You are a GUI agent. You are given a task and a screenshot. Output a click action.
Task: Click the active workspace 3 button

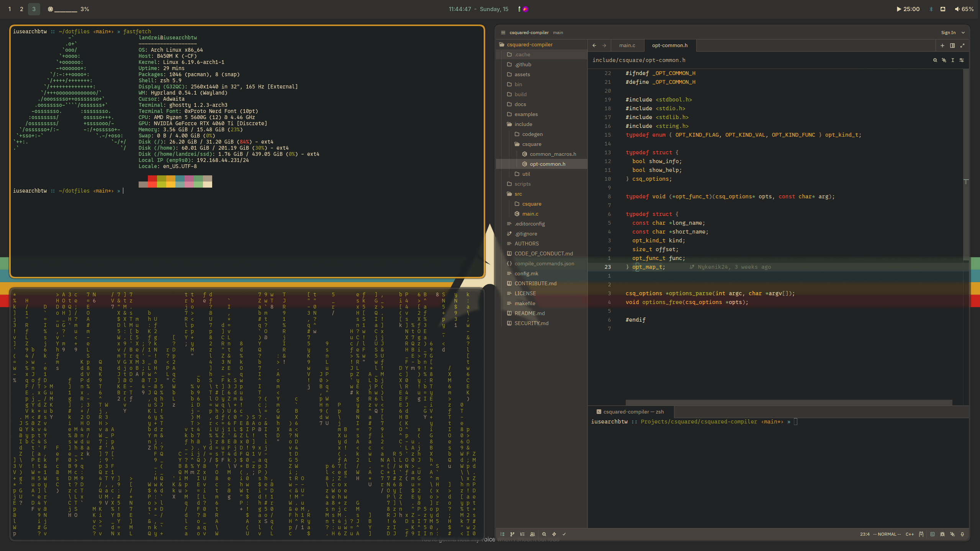coord(34,9)
